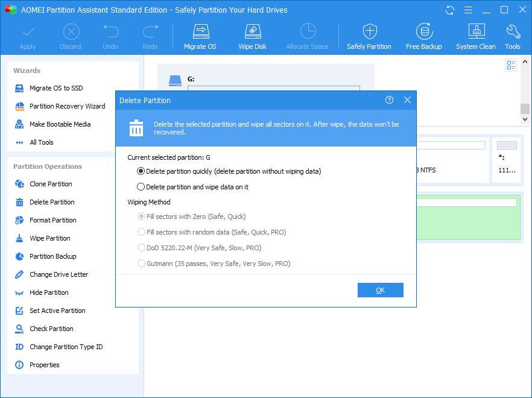Click the Discard toolbar icon
The height and width of the screenshot is (398, 532).
pos(71,32)
